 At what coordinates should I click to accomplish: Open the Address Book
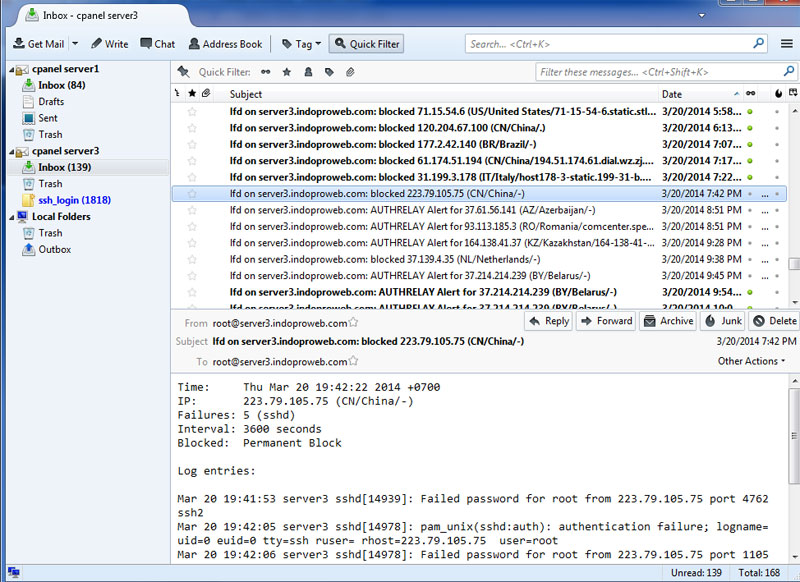[225, 44]
